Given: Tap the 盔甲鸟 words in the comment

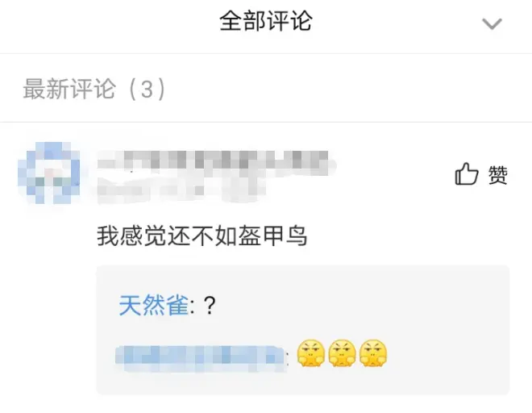Looking at the screenshot, I should point(272,236).
